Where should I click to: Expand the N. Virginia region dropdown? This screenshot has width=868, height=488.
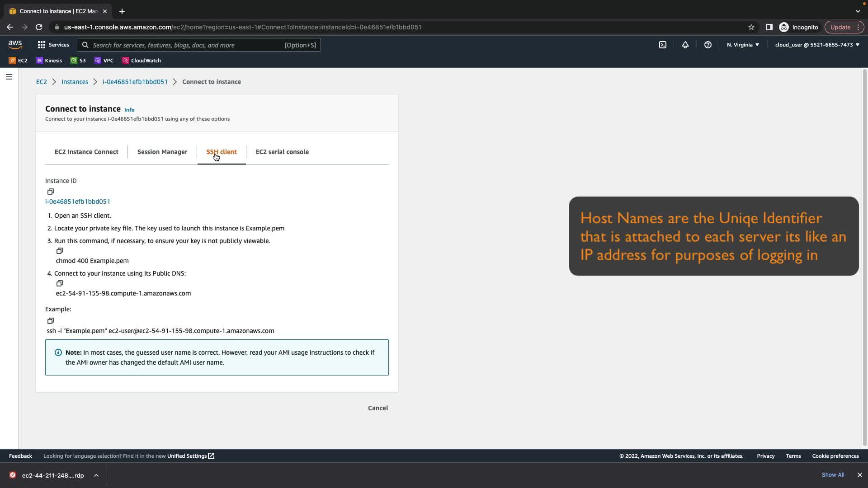[743, 45]
